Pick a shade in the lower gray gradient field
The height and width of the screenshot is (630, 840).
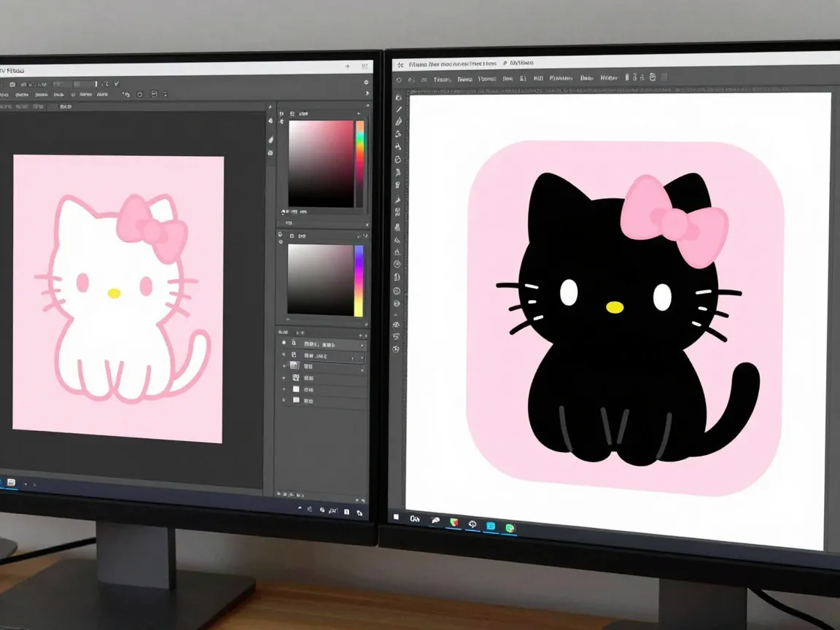[320, 280]
